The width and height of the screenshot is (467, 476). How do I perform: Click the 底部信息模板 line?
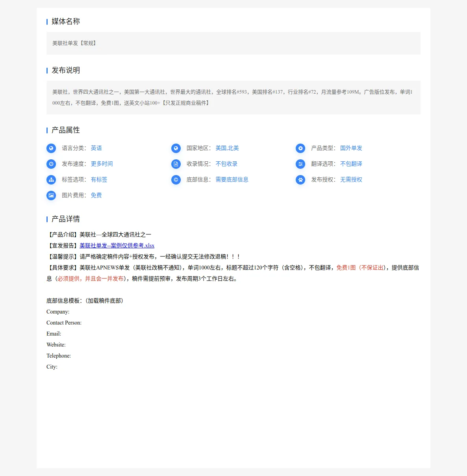click(85, 301)
